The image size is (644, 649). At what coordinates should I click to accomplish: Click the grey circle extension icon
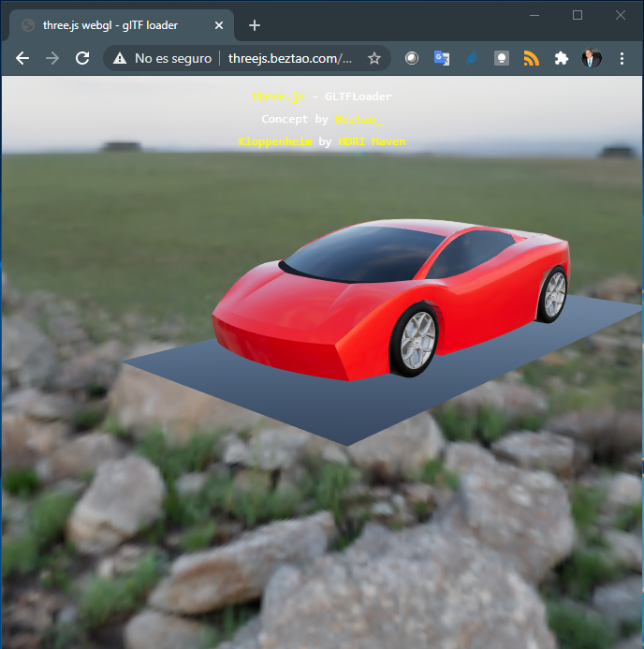pos(411,58)
